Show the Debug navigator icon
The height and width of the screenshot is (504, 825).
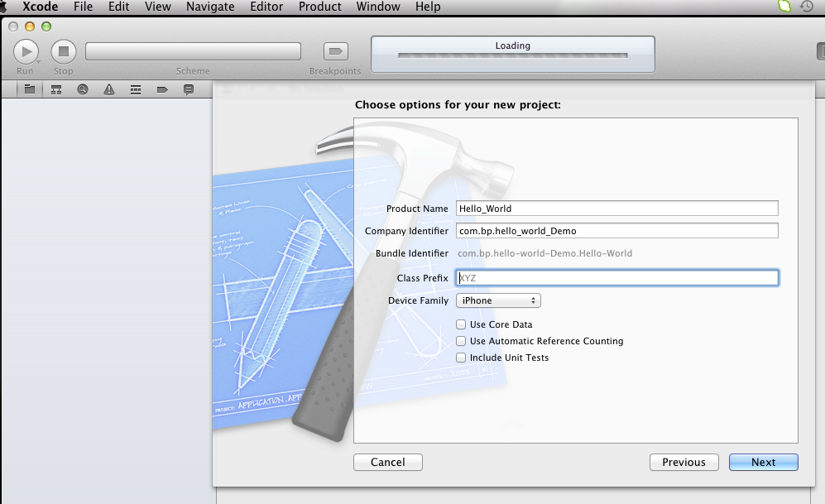[136, 89]
